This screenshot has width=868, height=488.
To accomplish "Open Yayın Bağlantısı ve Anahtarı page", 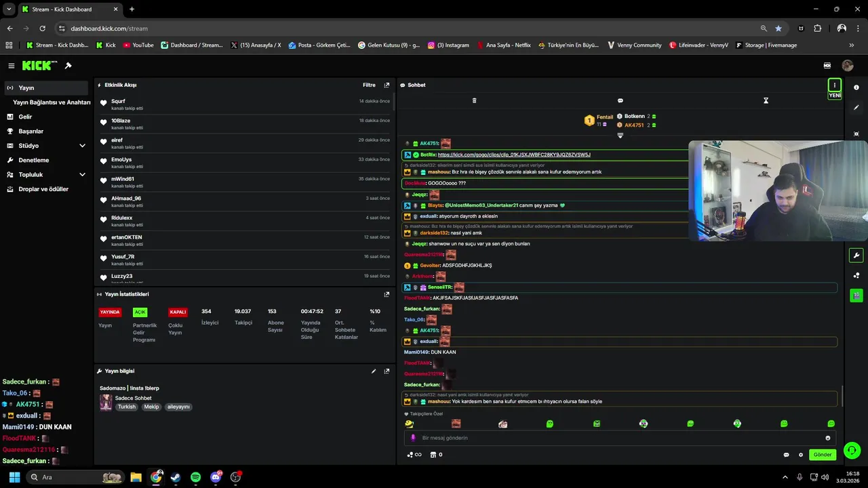I will pos(52,102).
